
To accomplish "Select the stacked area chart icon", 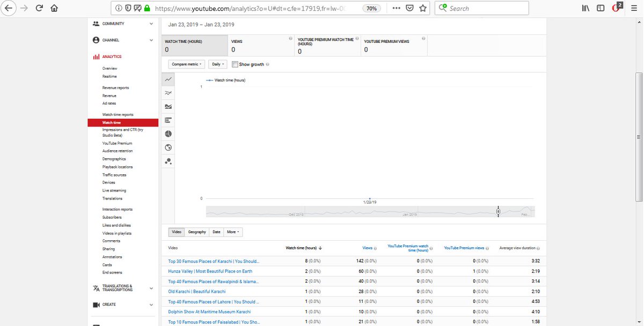I will pos(169,106).
